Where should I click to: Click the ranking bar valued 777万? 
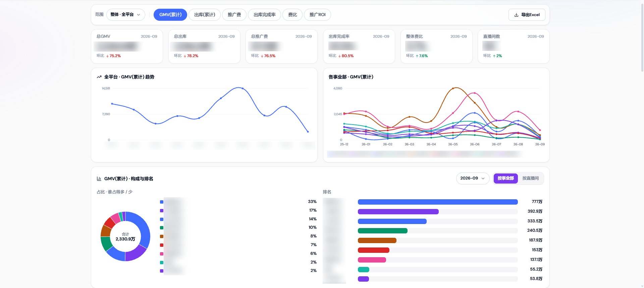click(438, 202)
